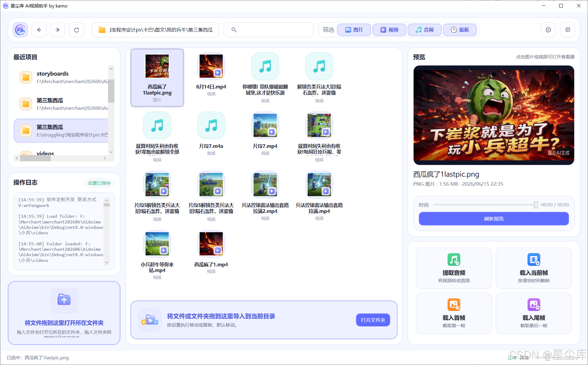Viewport: 588px width, 365px height.
Task: Click the storyboards folder icon
Action: [26, 77]
